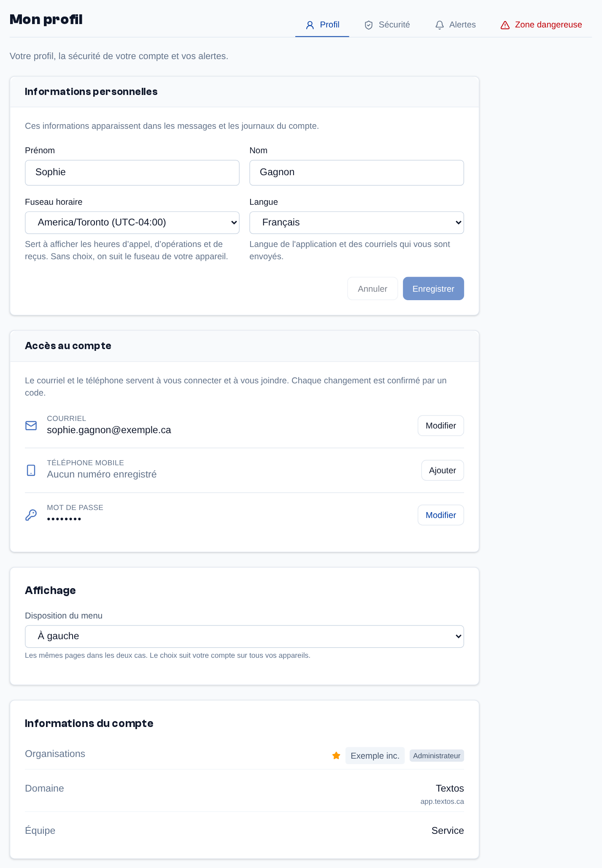Screen dimensions: 602x868
Task: Click Modifier for the courriel
Action: point(441,426)
